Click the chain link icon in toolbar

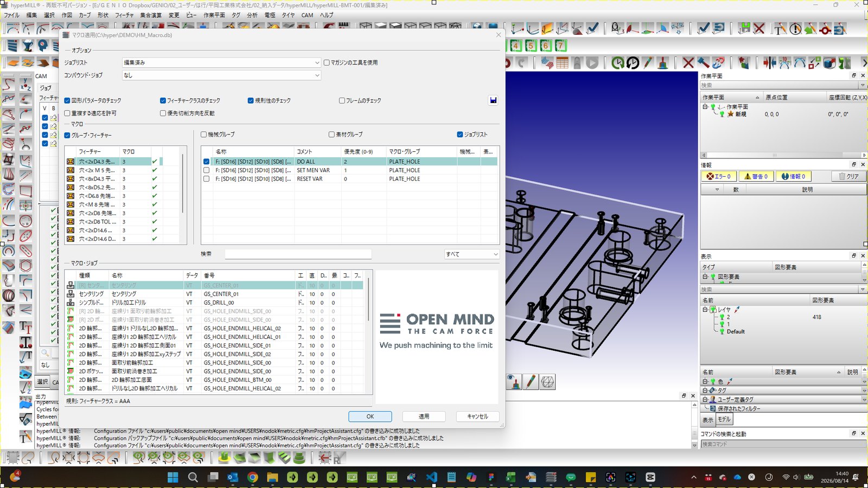[718, 63]
